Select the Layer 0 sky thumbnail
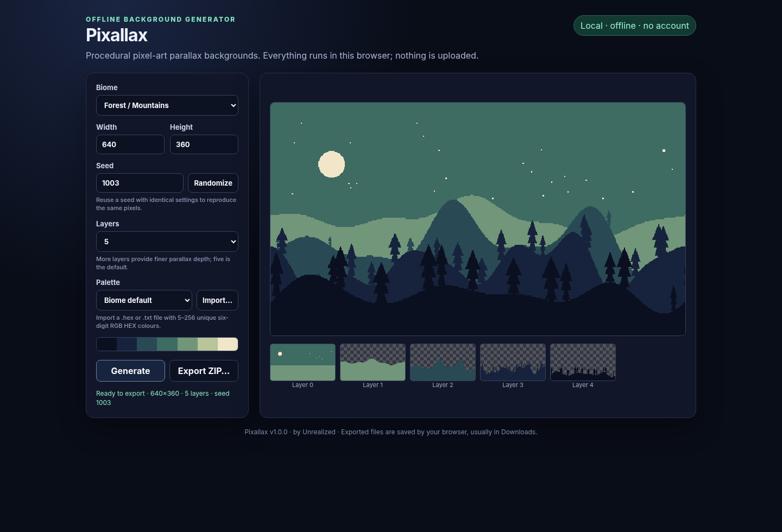Screen dimensions: 782x532 (x=302, y=362)
